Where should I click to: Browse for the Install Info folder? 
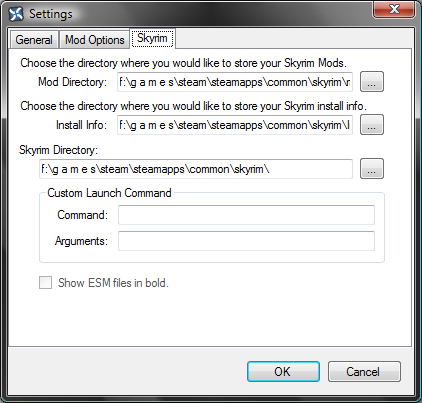tap(372, 125)
